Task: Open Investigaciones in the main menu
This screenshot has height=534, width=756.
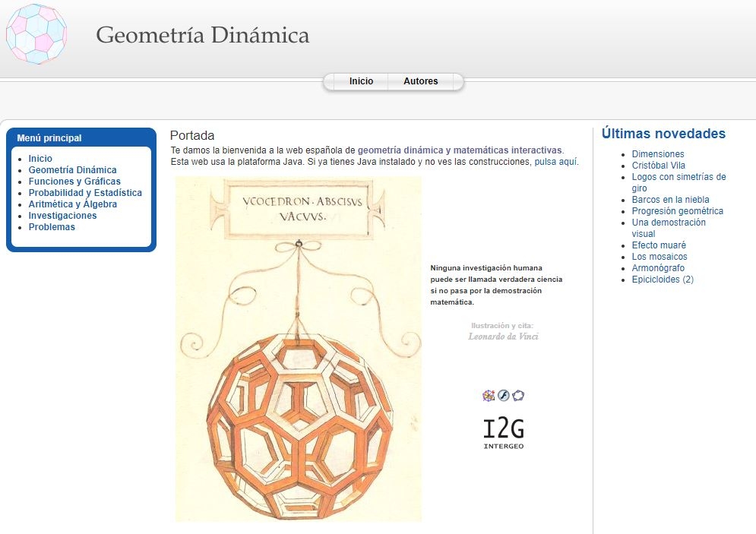Action: click(x=62, y=216)
